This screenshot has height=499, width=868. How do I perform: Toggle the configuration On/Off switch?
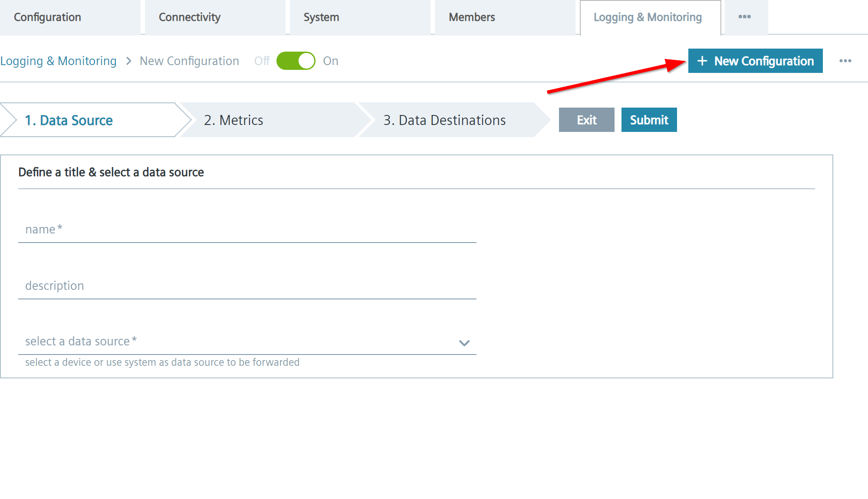tap(296, 61)
